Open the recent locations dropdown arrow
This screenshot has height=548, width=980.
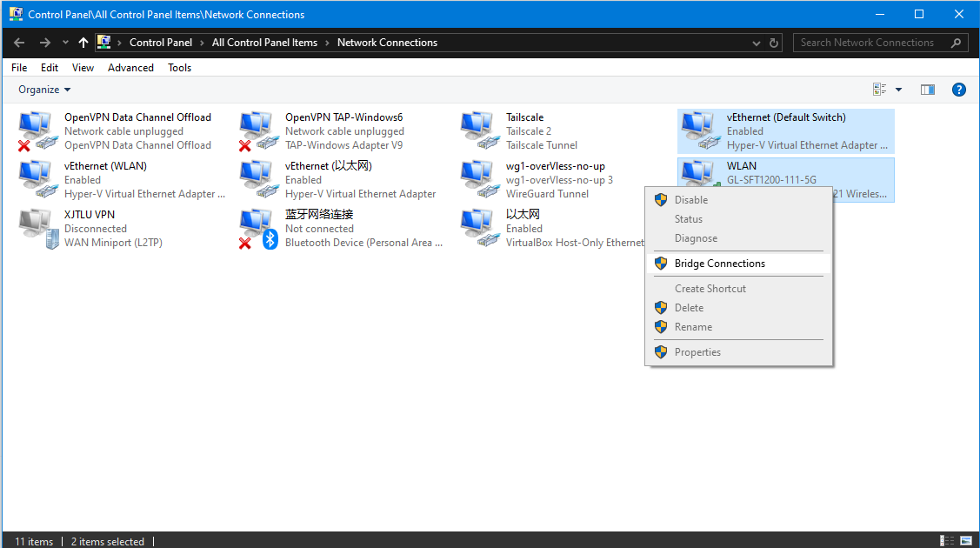coord(65,43)
